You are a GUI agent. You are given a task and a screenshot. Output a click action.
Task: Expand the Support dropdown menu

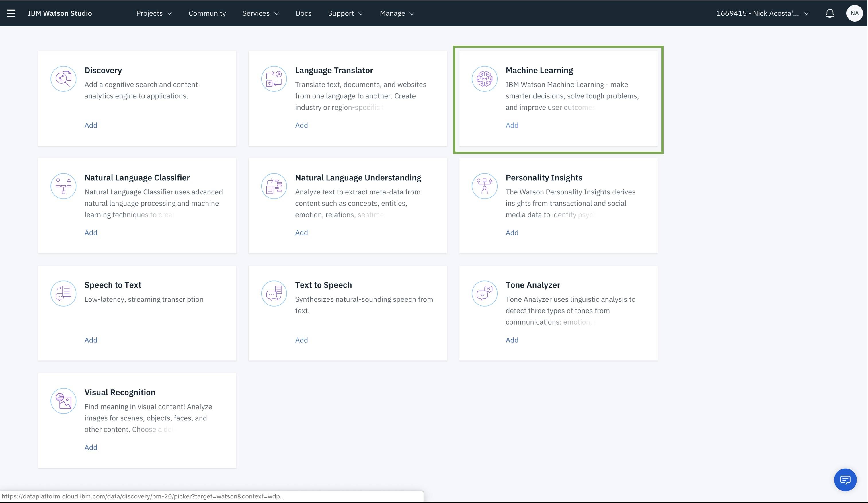click(x=346, y=13)
